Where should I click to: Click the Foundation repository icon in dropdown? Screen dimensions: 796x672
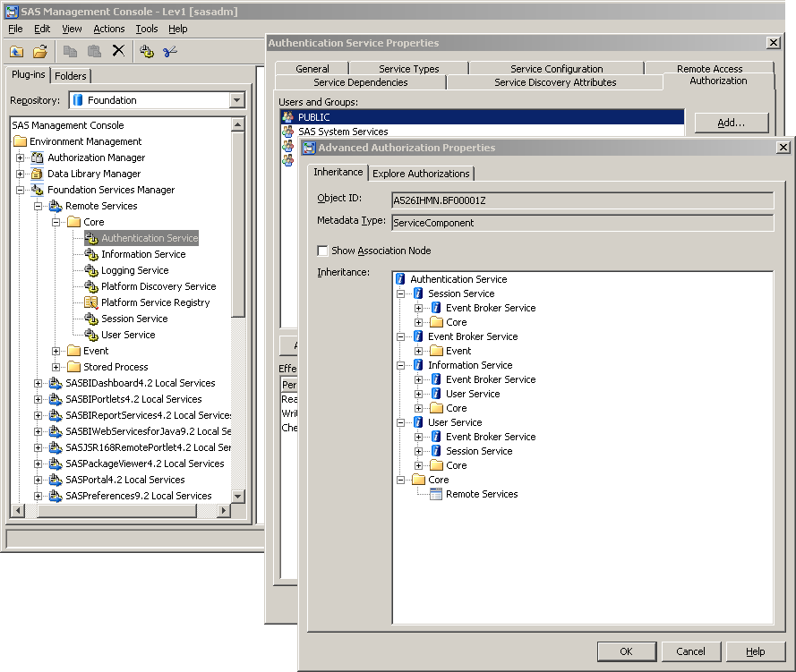point(78,100)
